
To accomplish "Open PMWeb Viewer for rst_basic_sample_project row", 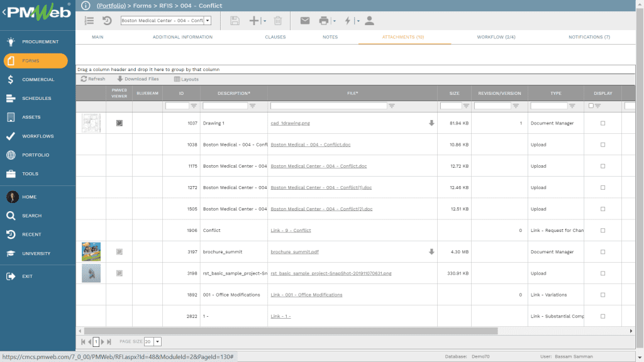I will [x=119, y=273].
